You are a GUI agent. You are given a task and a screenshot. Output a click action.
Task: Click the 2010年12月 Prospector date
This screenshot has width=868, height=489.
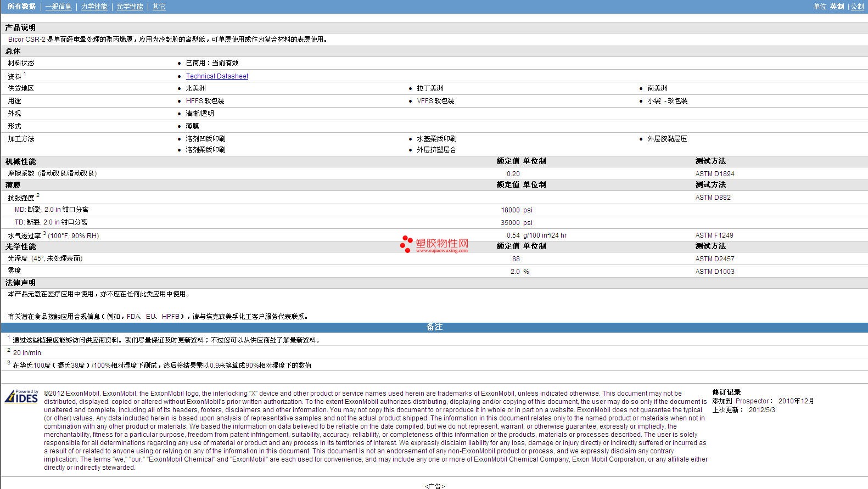pyautogui.click(x=796, y=401)
